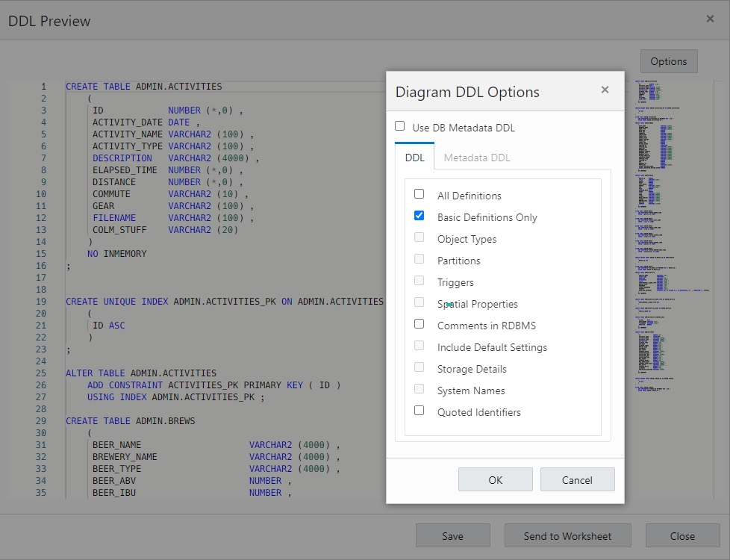730x560 pixels.
Task: Check the All Definitions option
Action: point(419,195)
